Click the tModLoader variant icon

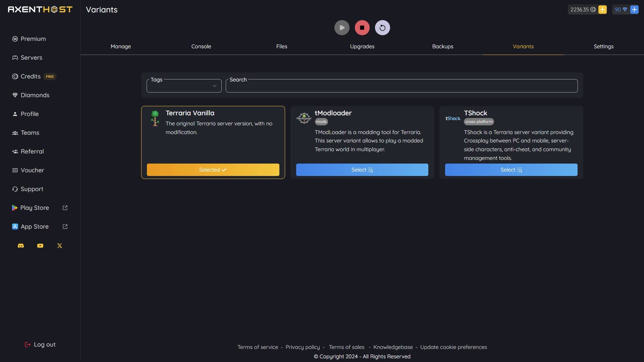[x=304, y=118]
